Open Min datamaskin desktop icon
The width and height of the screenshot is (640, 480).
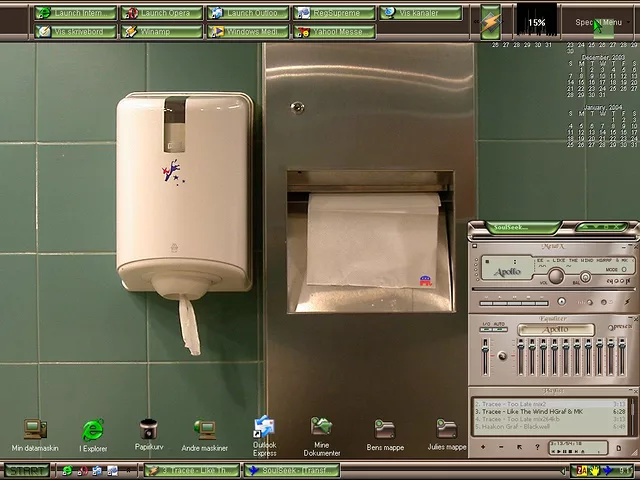point(35,431)
